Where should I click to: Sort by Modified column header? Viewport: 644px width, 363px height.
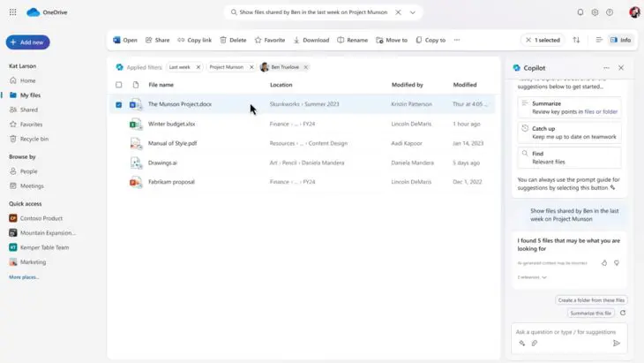(465, 85)
